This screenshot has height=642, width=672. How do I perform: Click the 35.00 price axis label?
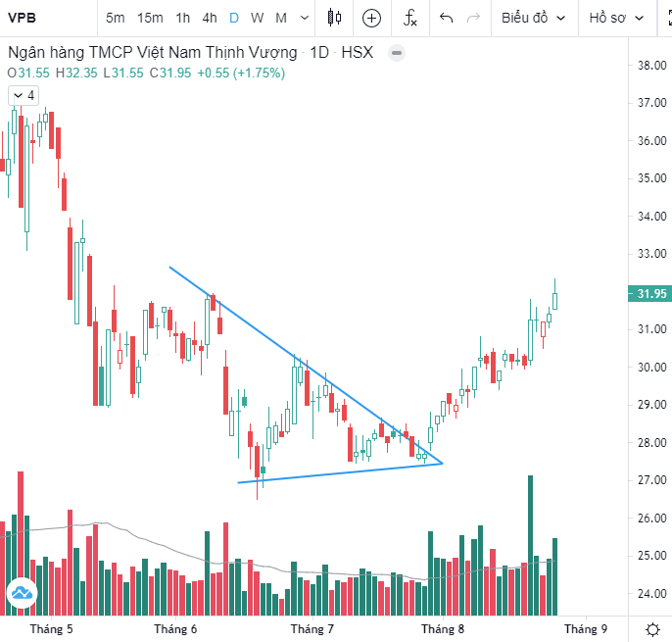(x=651, y=178)
